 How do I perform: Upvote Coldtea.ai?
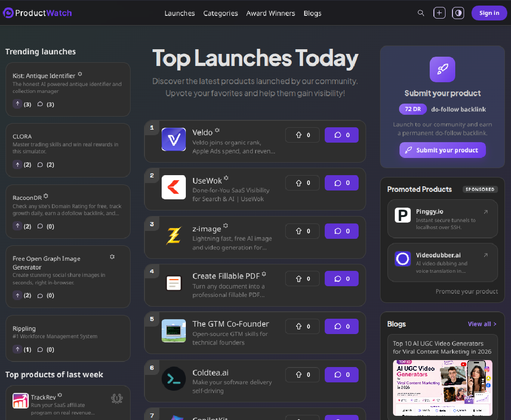click(x=302, y=374)
